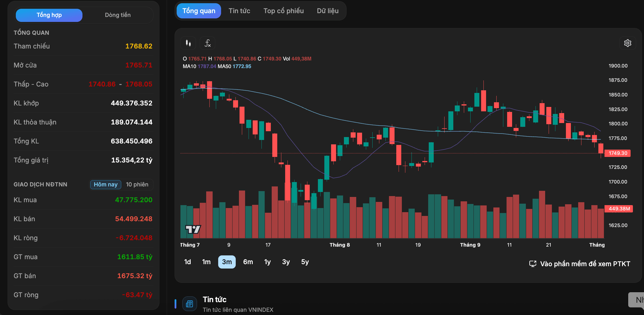Click the Tham chiếu value 1768.62
Screen dimensions: 644x315
[x=139, y=46]
